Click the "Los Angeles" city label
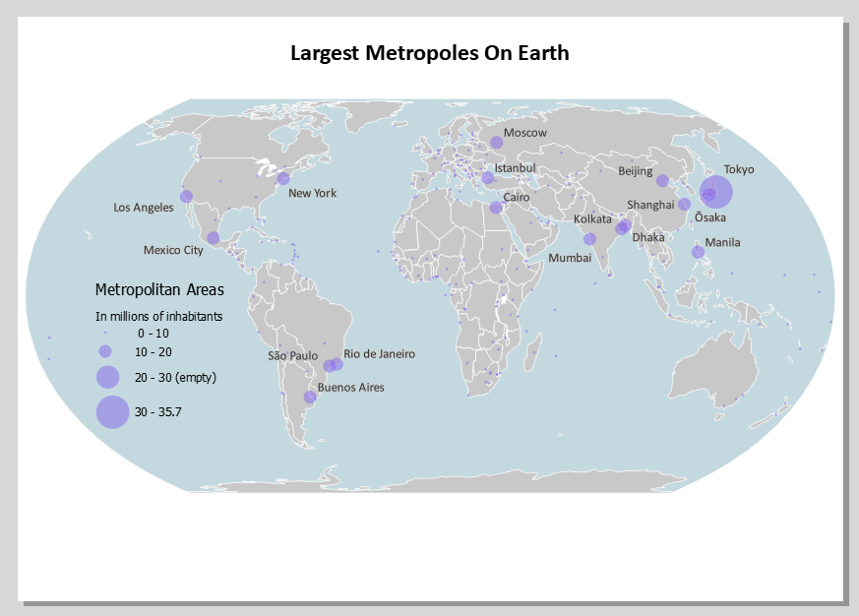 [x=144, y=208]
